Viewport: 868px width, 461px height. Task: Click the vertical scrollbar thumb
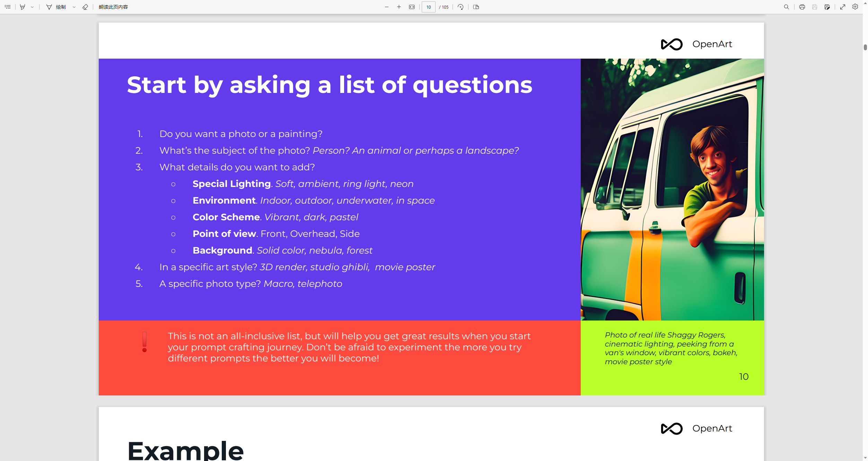tap(865, 48)
